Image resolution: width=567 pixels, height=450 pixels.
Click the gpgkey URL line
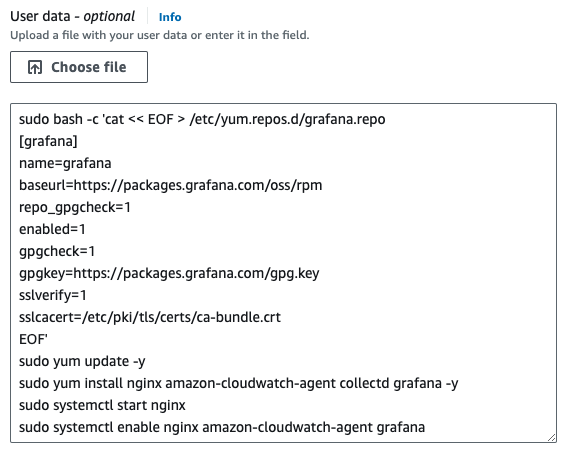[x=169, y=273]
